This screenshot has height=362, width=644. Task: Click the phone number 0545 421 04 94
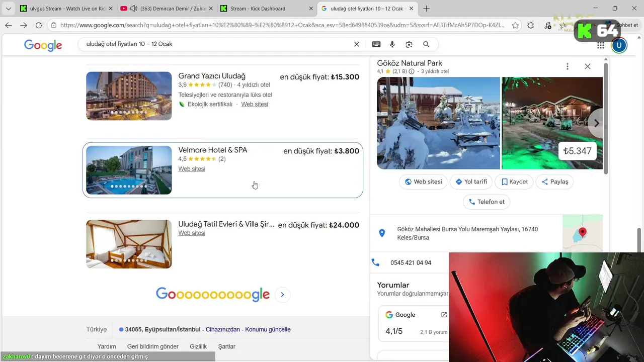click(411, 262)
